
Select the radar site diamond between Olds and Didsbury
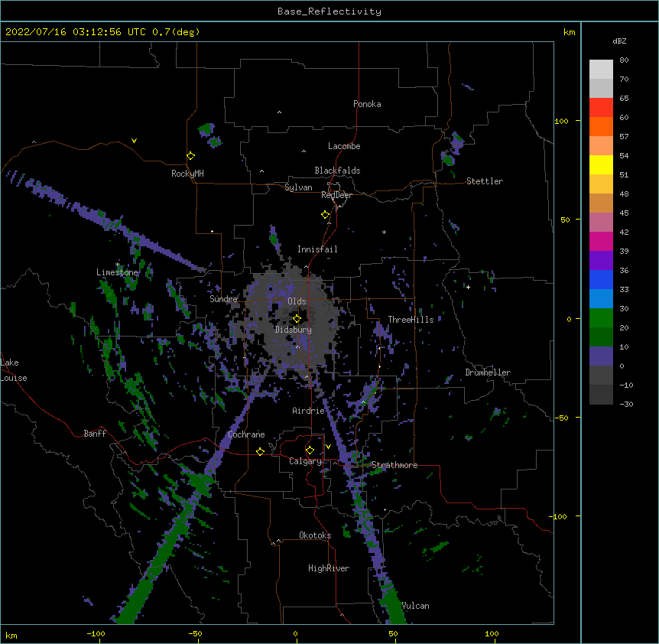click(x=297, y=319)
